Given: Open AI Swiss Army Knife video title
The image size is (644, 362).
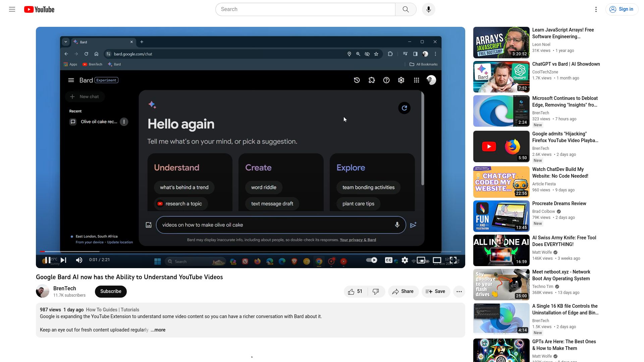Looking at the screenshot, I should pyautogui.click(x=564, y=241).
